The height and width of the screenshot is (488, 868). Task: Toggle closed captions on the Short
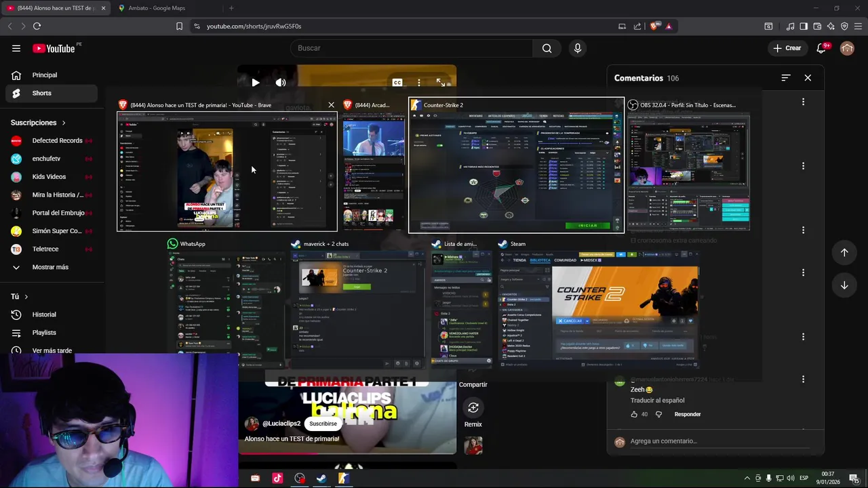pyautogui.click(x=397, y=83)
